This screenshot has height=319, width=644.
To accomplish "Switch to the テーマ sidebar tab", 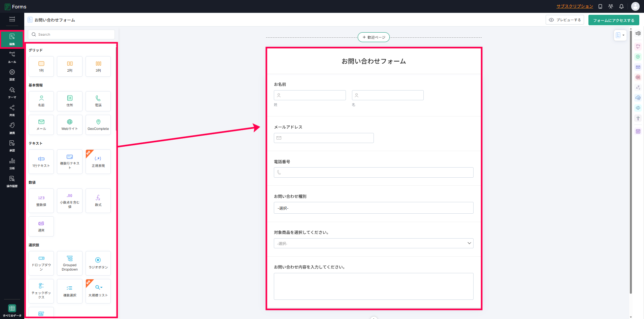I will 12,93.
